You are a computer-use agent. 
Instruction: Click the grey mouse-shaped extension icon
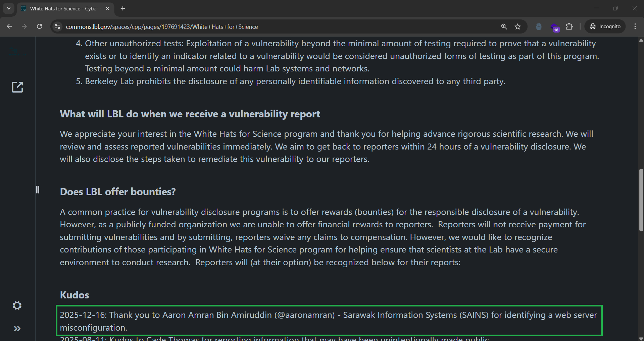[x=539, y=26]
